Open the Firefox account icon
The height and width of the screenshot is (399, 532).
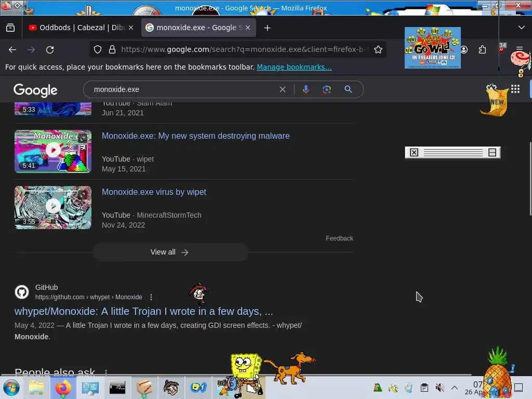(464, 50)
